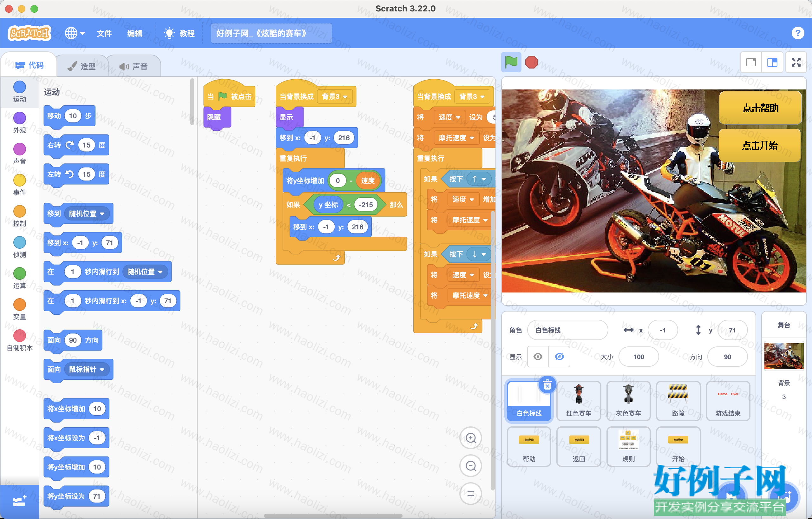Open the 教程 tutorials
The height and width of the screenshot is (519, 812).
[179, 33]
